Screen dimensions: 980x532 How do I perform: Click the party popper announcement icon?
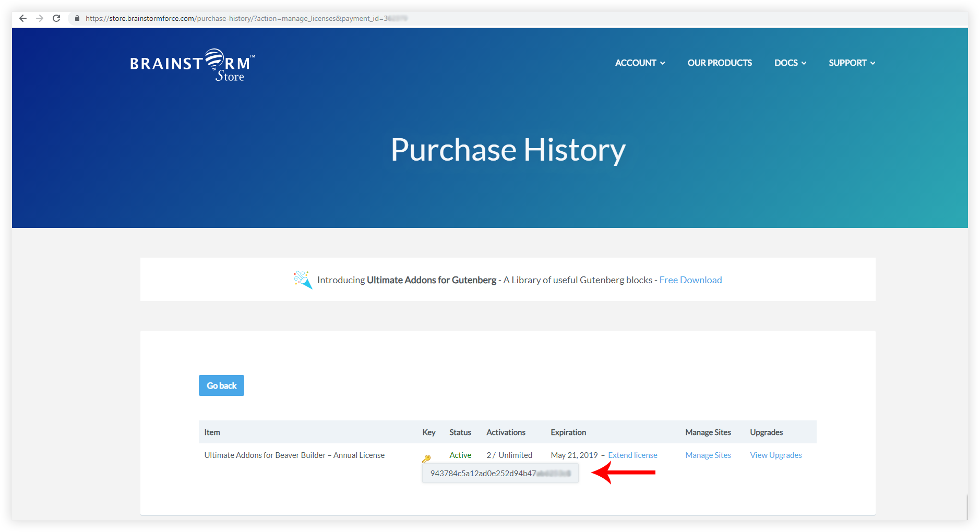tap(303, 280)
